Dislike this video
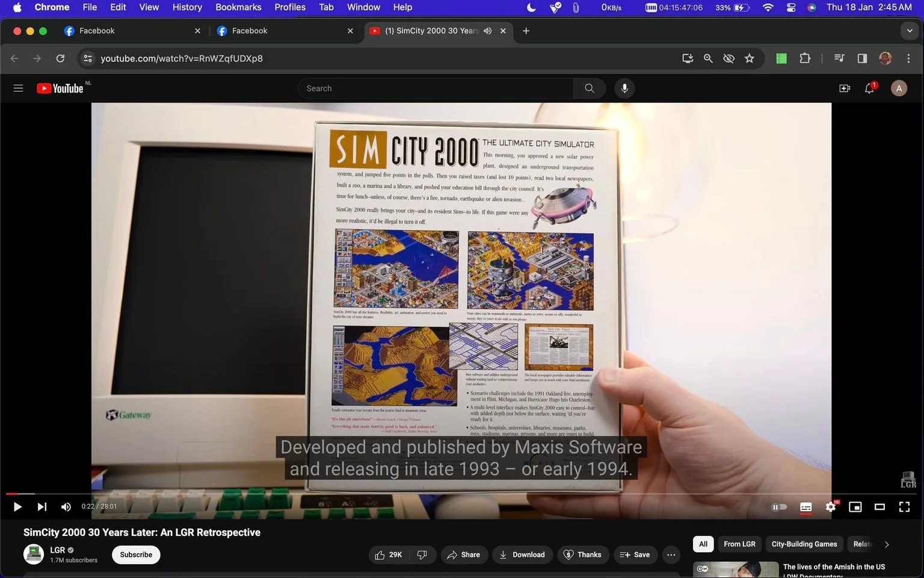 tap(422, 555)
